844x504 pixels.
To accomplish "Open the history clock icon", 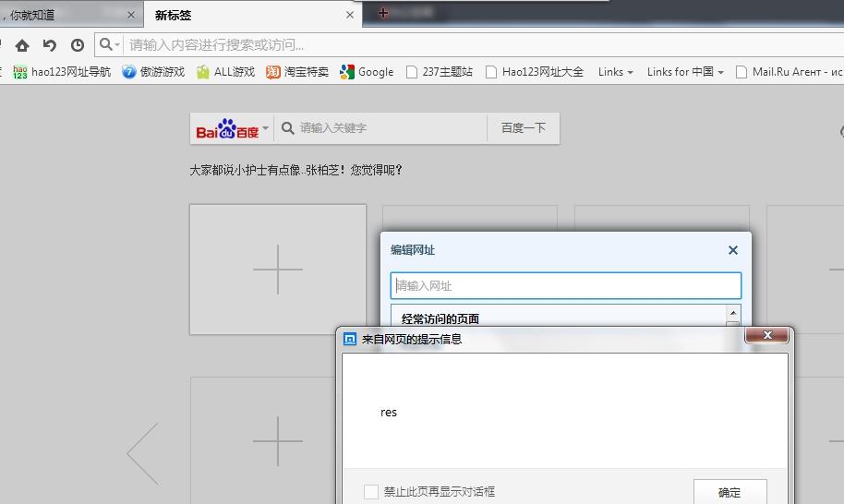I will pos(78,45).
